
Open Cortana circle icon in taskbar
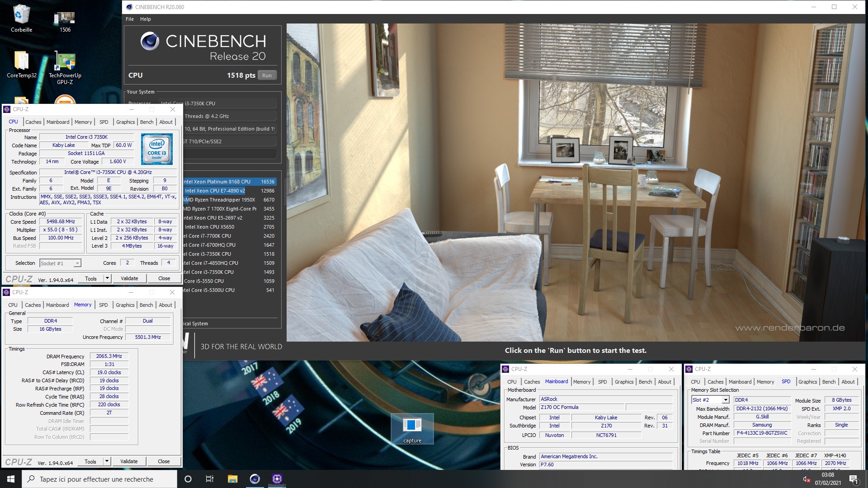(188, 479)
